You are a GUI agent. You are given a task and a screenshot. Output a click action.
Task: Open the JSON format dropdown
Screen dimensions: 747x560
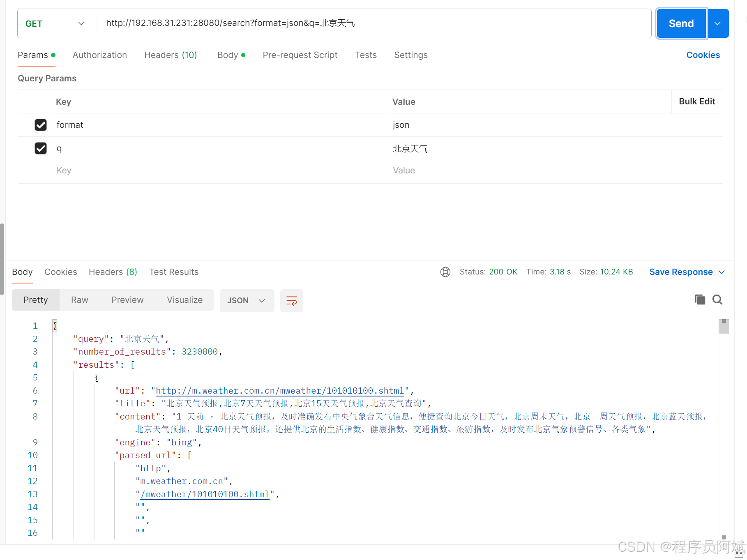point(247,301)
